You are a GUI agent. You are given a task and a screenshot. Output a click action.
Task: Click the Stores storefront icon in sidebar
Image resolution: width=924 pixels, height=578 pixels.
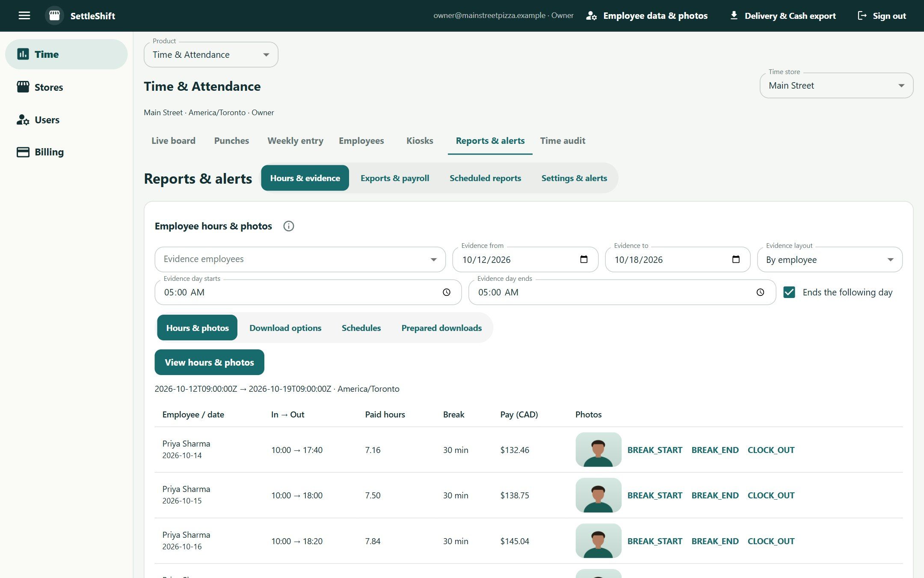coord(23,87)
